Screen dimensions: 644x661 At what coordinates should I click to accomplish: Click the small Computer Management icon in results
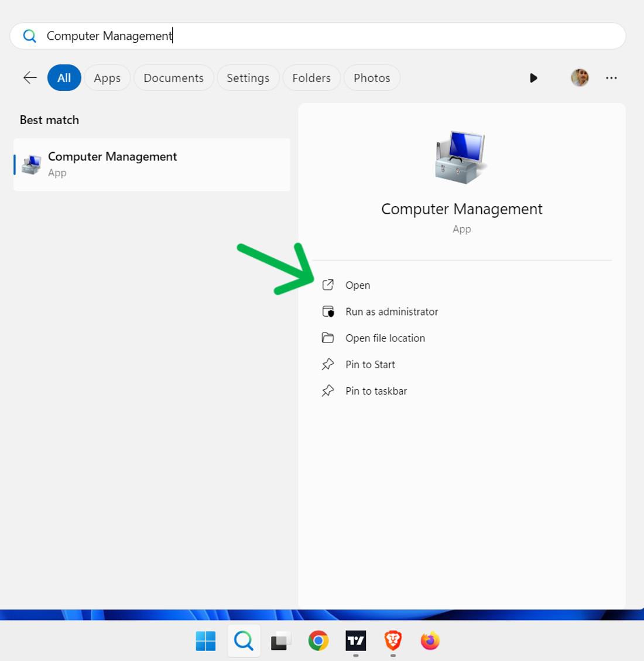32,165
